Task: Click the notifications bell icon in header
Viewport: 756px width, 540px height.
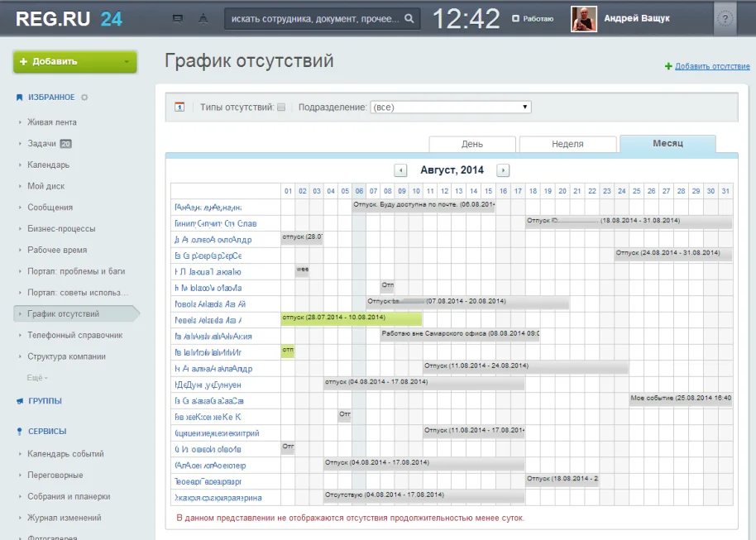Action: (x=203, y=18)
